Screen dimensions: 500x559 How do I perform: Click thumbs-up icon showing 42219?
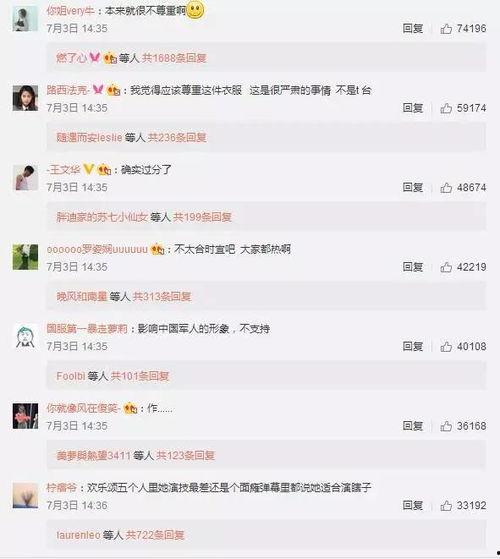(446, 267)
